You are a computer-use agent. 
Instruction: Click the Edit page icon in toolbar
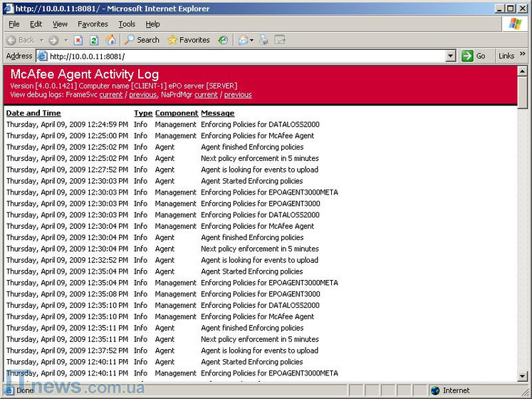point(280,40)
